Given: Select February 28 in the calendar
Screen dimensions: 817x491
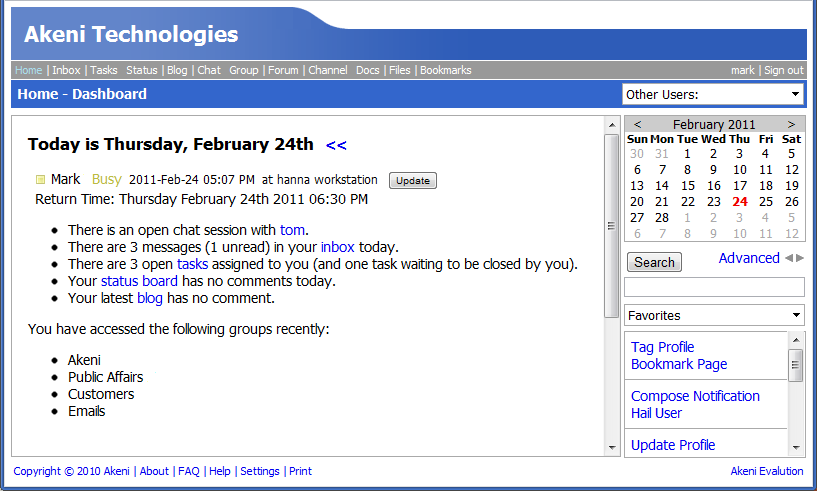Looking at the screenshot, I should coord(662,217).
